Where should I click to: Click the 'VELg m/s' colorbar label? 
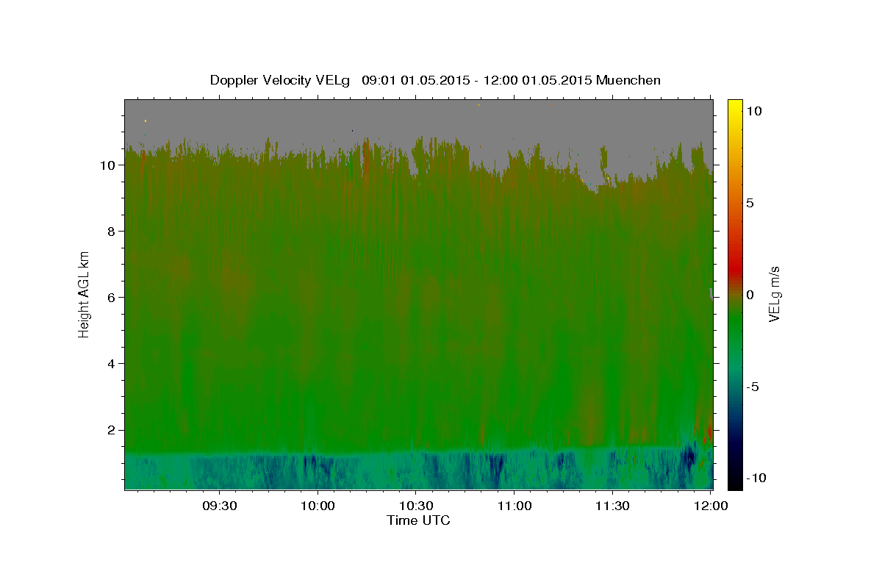tap(775, 293)
